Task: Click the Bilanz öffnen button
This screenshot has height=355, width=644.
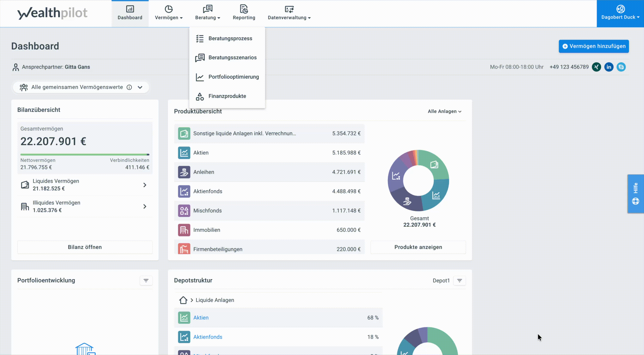Action: 85,247
